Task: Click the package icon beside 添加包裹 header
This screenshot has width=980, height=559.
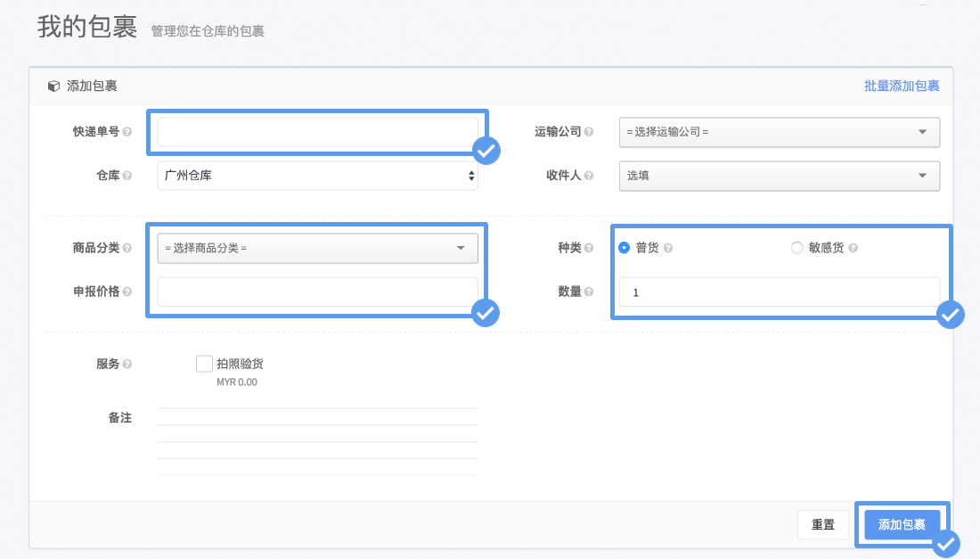Action: point(53,86)
